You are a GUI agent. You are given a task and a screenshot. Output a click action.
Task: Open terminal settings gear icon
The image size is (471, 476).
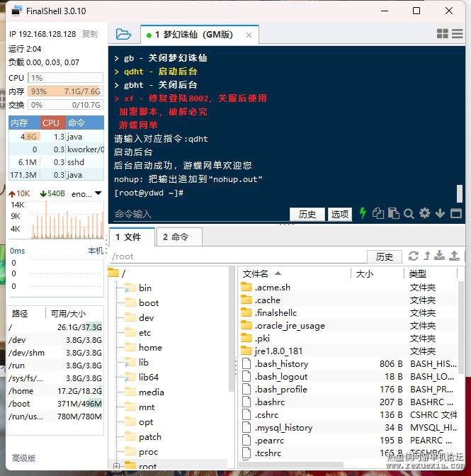pyautogui.click(x=424, y=213)
